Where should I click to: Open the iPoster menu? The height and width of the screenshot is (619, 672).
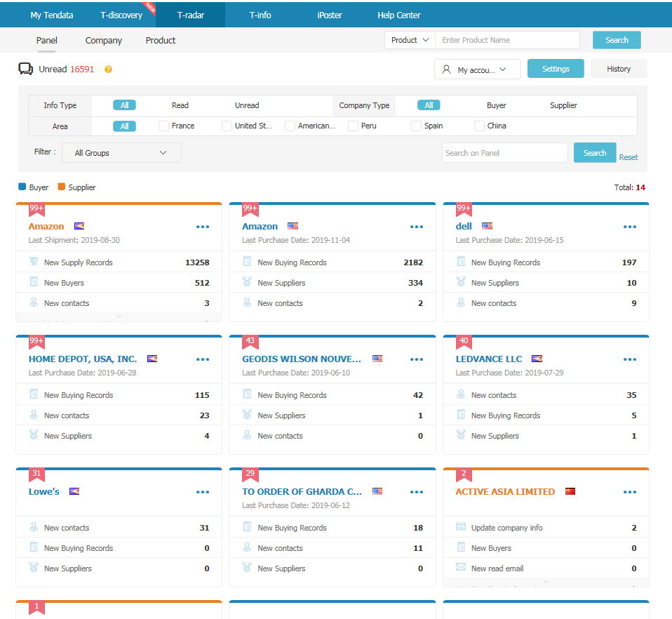(x=329, y=15)
